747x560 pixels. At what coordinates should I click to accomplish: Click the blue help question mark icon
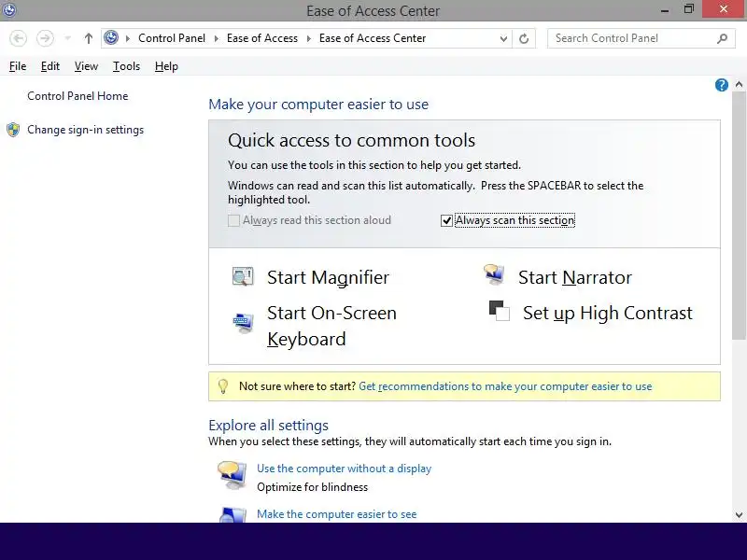coord(721,85)
